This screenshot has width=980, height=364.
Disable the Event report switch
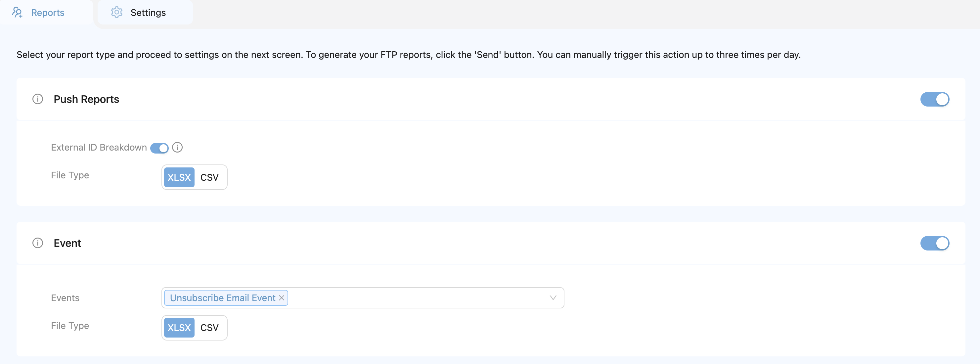934,243
